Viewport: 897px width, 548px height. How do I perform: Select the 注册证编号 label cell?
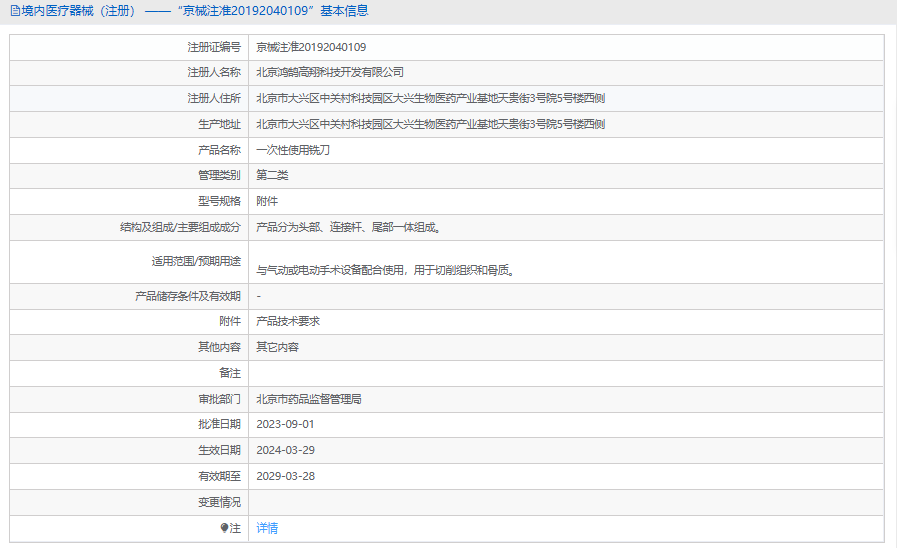tap(129, 47)
